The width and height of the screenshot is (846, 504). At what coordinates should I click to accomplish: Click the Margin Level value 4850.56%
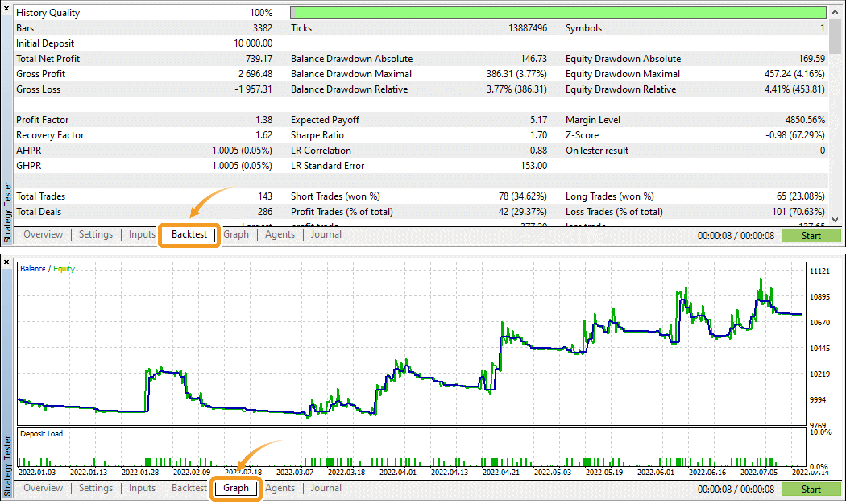tap(805, 120)
